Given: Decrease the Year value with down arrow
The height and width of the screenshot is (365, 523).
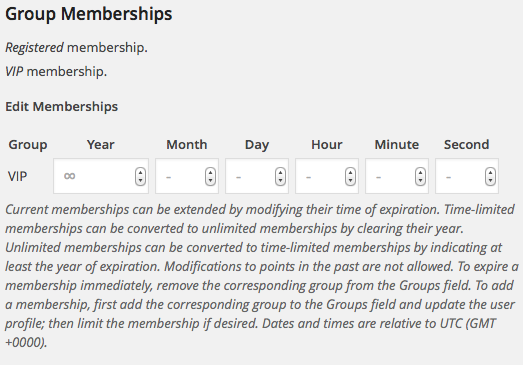Looking at the screenshot, I should pyautogui.click(x=140, y=180).
